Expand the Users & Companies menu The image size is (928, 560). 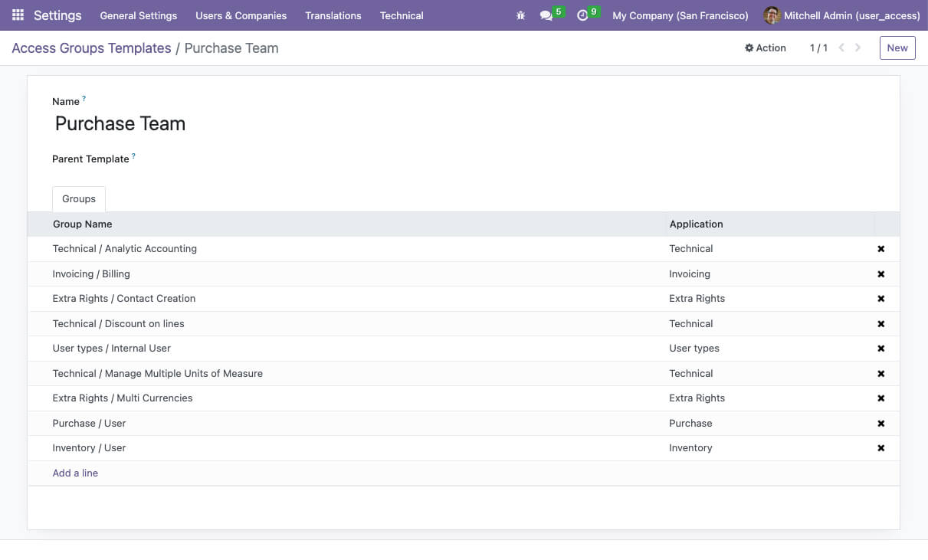coord(241,15)
